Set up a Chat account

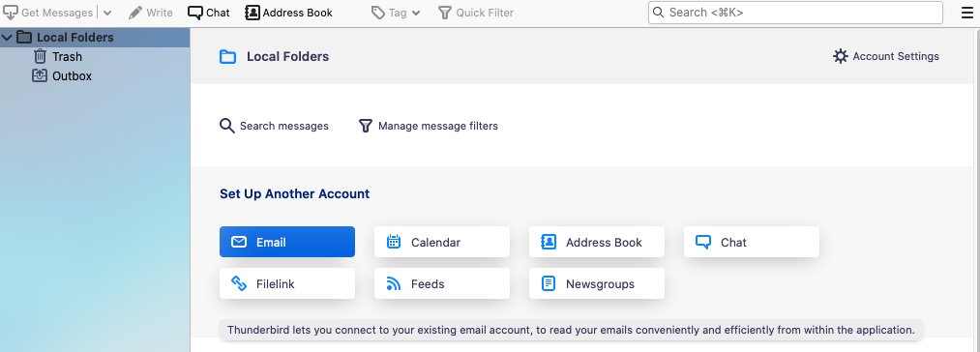pyautogui.click(x=752, y=242)
